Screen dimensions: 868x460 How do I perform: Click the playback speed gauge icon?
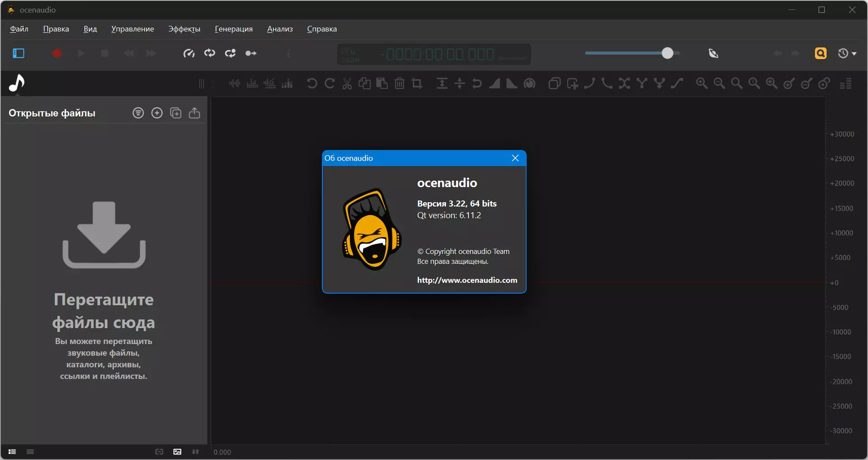click(x=189, y=53)
